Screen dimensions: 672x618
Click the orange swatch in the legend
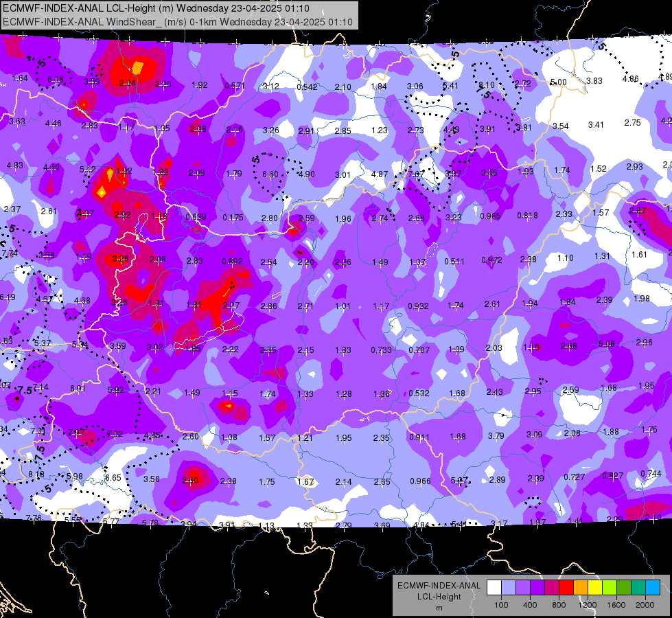(x=580, y=587)
